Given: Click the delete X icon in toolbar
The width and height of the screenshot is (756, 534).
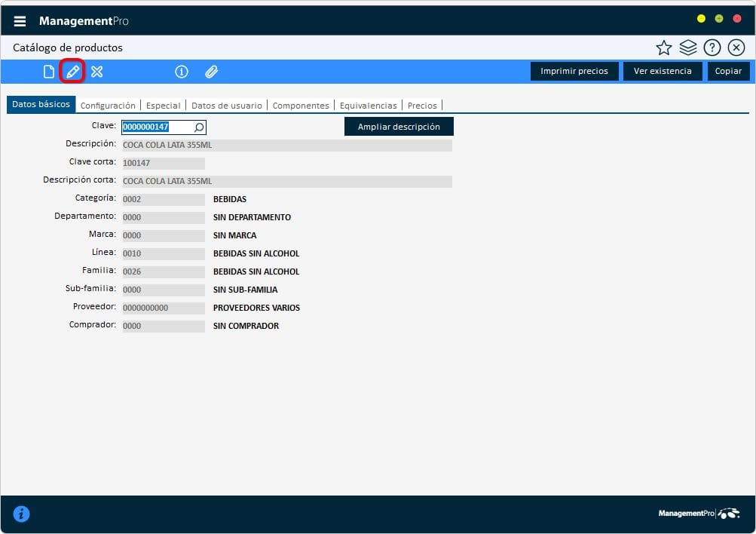Looking at the screenshot, I should [96, 72].
